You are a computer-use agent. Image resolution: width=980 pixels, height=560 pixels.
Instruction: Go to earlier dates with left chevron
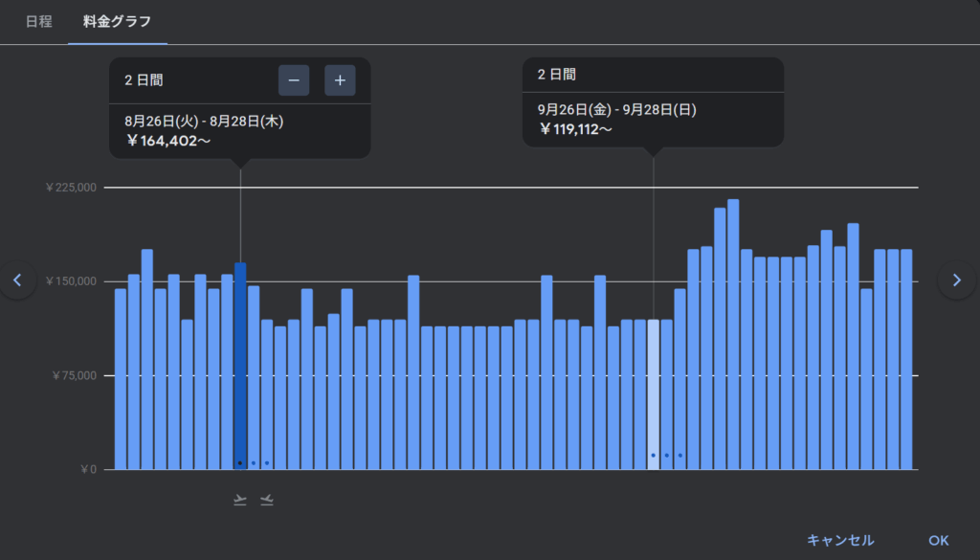[x=16, y=280]
